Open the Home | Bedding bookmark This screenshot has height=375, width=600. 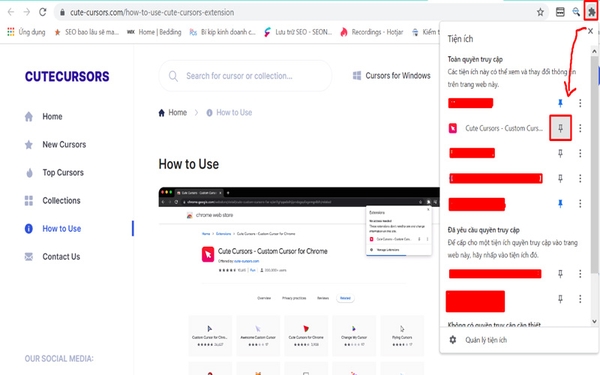(154, 32)
